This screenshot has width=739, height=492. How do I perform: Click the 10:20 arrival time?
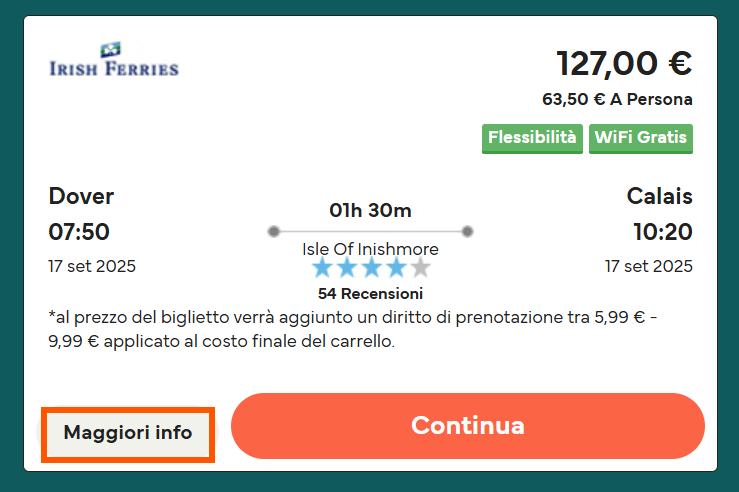point(662,232)
